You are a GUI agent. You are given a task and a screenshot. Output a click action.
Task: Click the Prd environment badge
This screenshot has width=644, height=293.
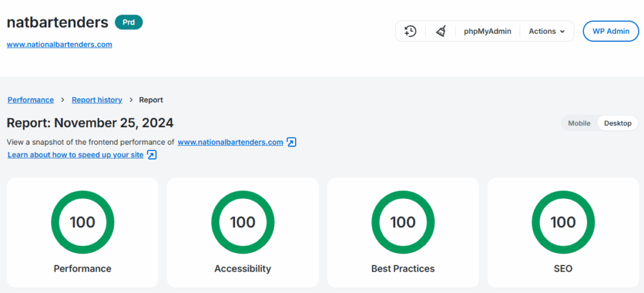(x=129, y=23)
